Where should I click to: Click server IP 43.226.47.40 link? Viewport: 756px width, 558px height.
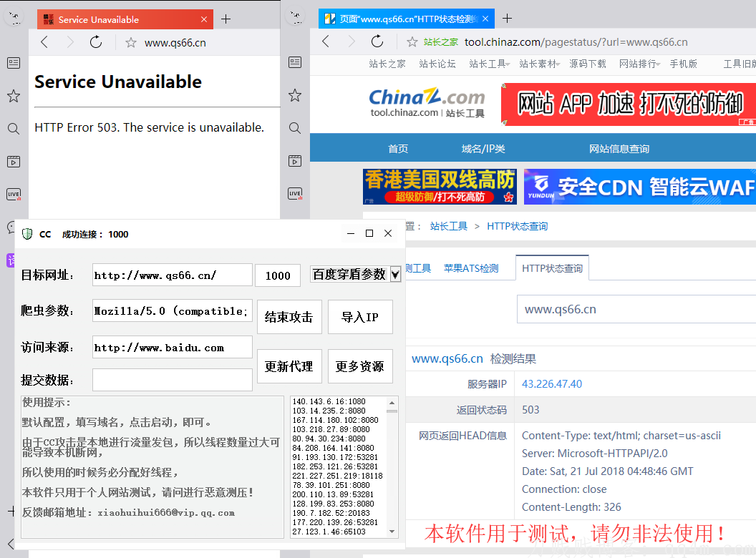tap(551, 383)
